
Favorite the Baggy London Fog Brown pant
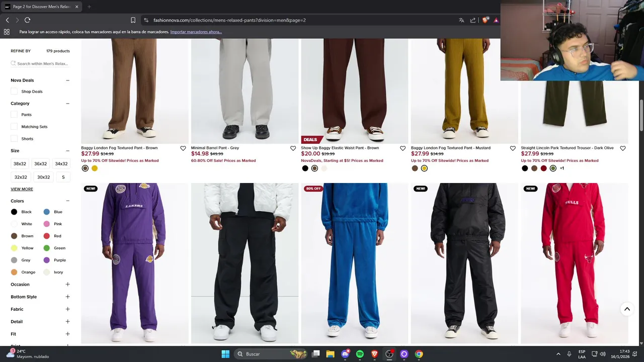pos(183,148)
